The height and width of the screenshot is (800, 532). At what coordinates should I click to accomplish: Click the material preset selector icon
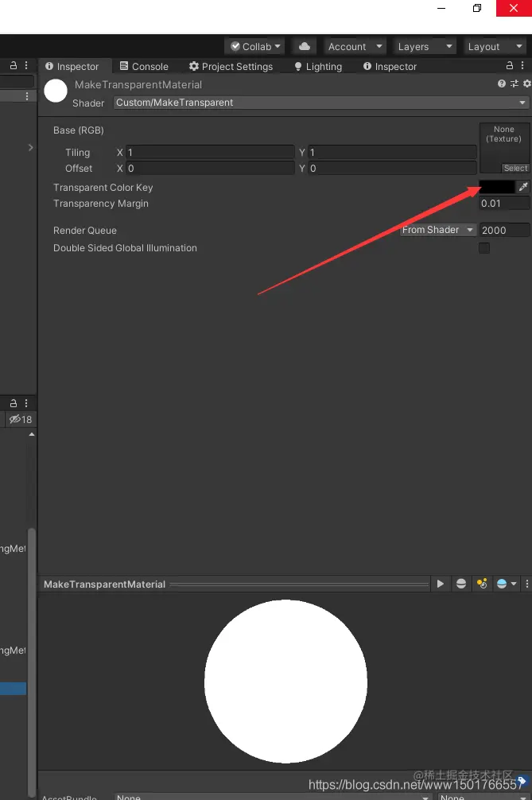coord(515,83)
